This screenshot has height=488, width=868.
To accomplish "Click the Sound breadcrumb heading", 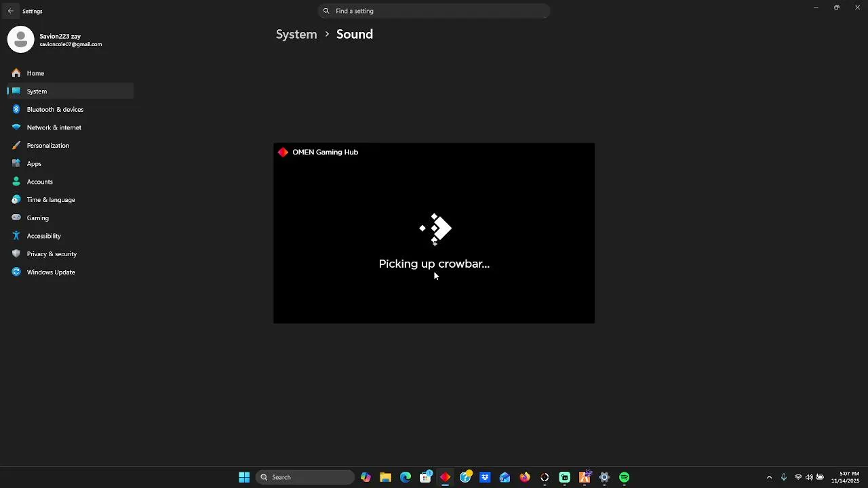I will (355, 34).
